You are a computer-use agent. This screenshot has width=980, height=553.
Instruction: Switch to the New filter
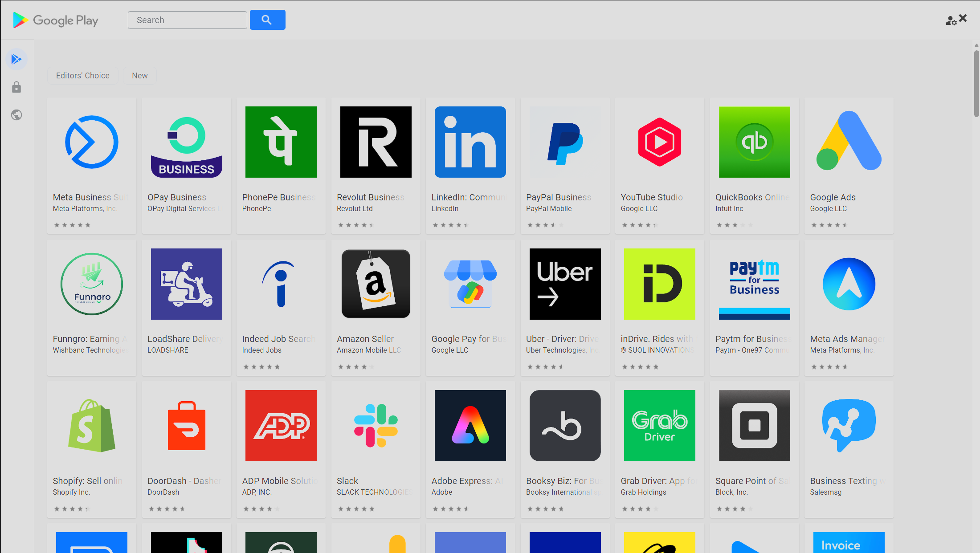coord(140,76)
